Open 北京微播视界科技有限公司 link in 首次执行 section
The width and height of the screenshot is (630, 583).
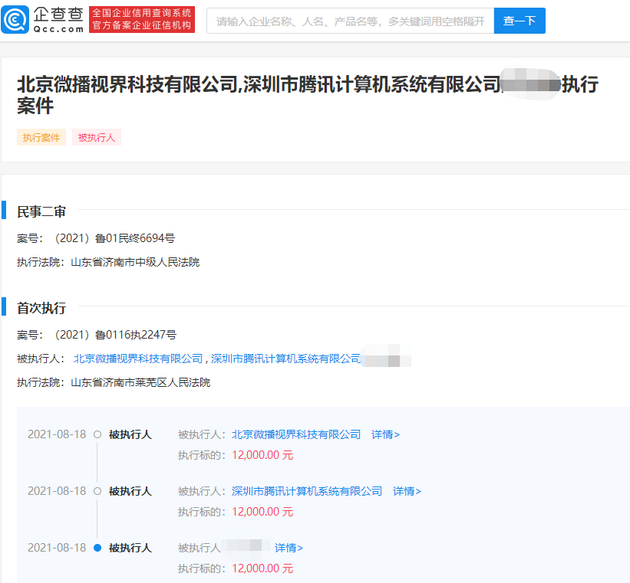138,359
